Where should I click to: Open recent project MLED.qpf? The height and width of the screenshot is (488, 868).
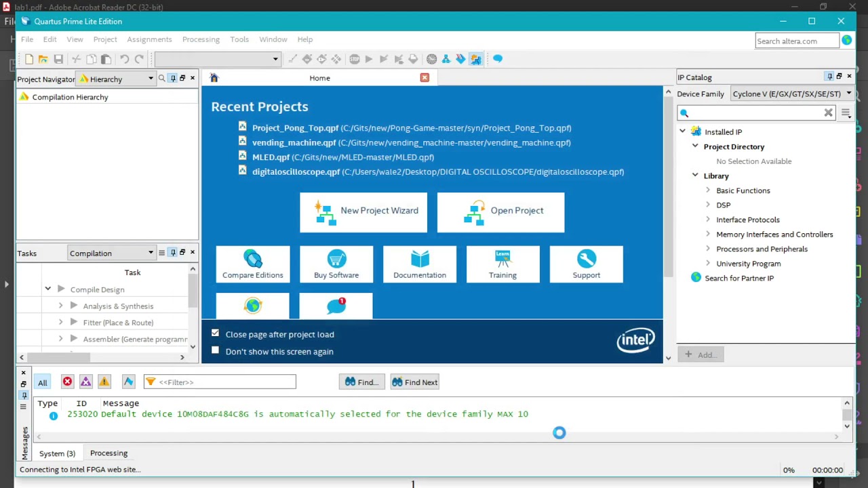tap(343, 157)
